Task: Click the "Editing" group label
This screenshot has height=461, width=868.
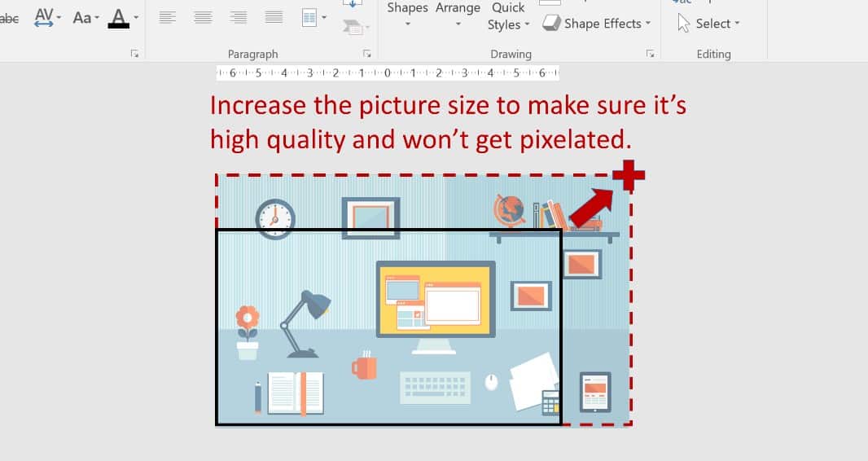Action: pyautogui.click(x=713, y=55)
